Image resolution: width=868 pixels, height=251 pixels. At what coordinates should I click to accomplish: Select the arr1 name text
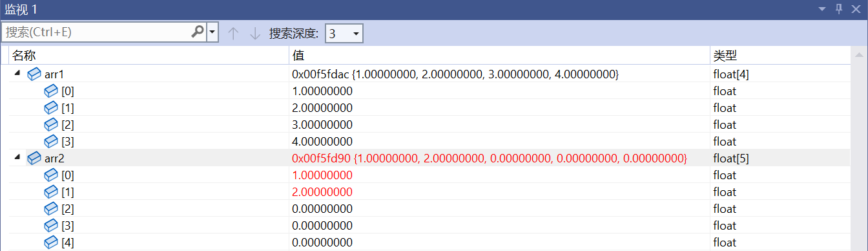click(x=54, y=75)
